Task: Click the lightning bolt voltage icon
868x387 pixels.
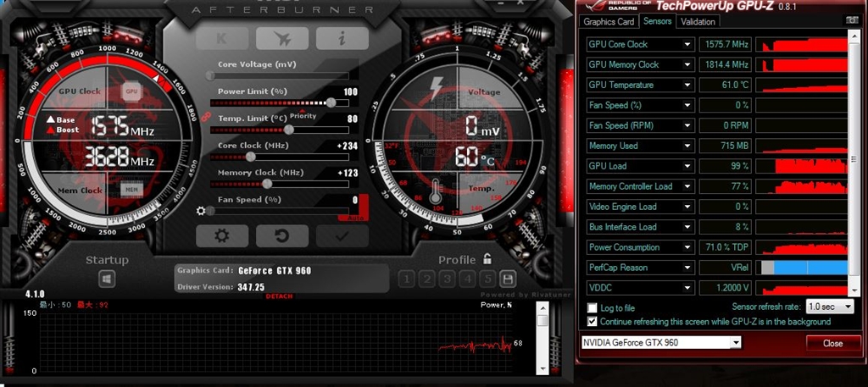Action: click(437, 89)
